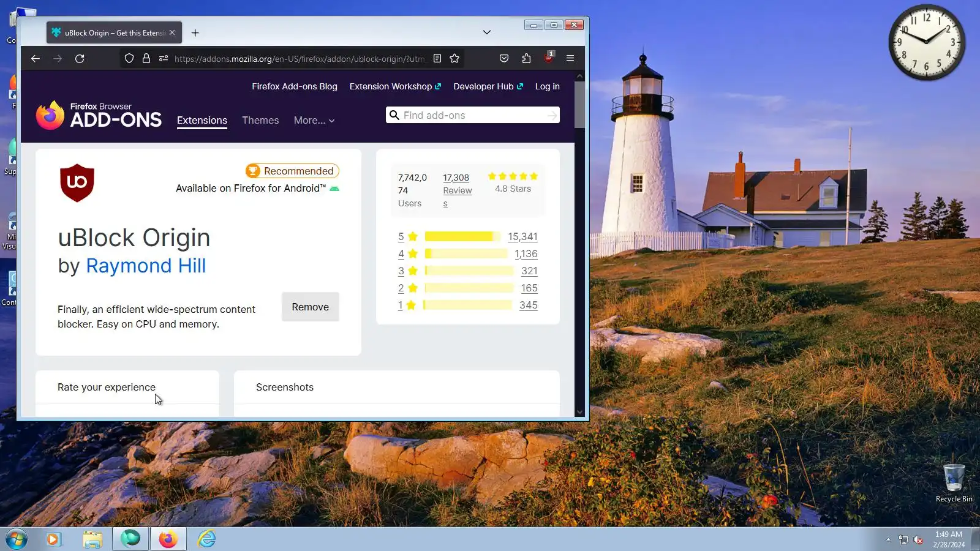Select the uBlock Origin browser tab

(x=114, y=33)
